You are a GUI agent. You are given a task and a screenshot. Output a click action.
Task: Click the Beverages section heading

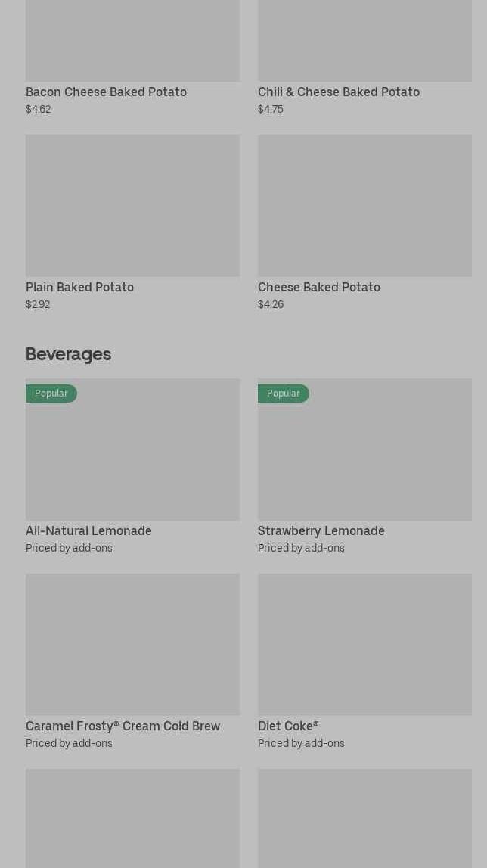tap(68, 353)
